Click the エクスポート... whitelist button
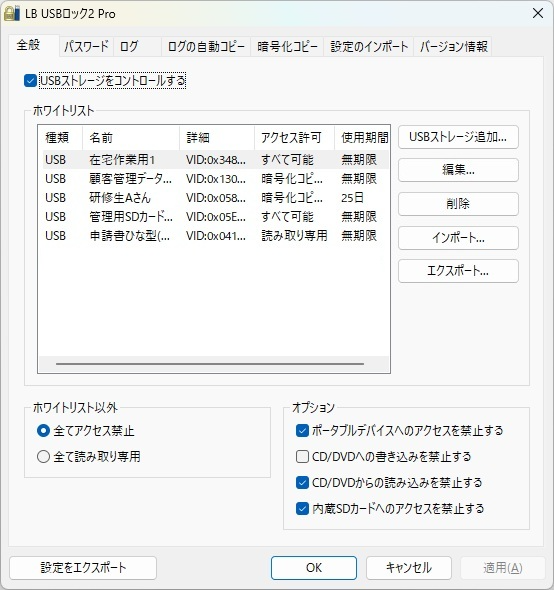Viewport: 554px width, 590px height. pos(458,271)
